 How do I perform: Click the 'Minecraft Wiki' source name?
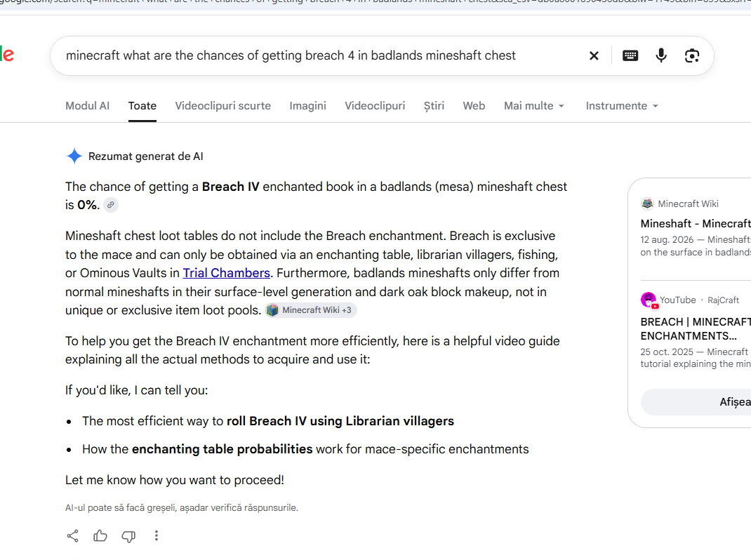(x=689, y=204)
